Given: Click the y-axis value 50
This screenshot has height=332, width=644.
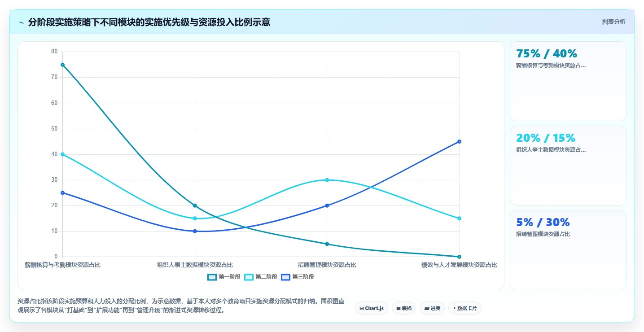Looking at the screenshot, I should [54, 129].
